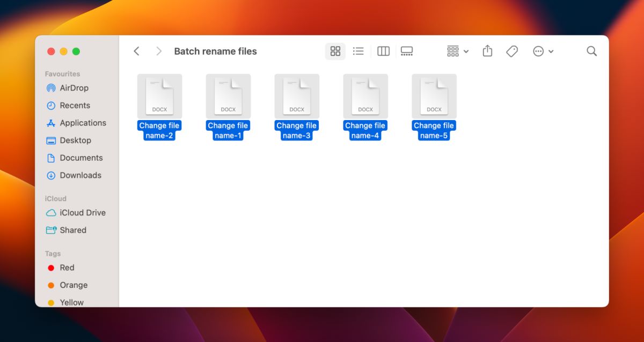The width and height of the screenshot is (644, 342).
Task: Switch to icon grid view
Action: [x=335, y=51]
